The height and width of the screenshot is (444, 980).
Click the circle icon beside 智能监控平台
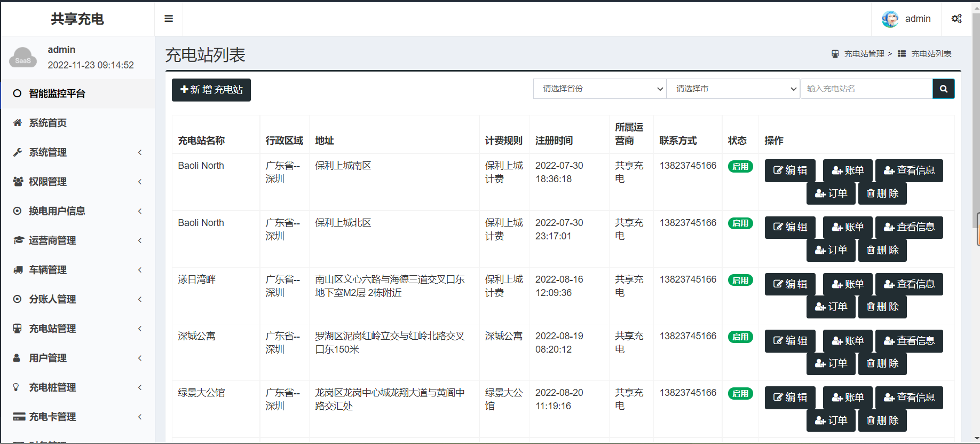pyautogui.click(x=17, y=94)
